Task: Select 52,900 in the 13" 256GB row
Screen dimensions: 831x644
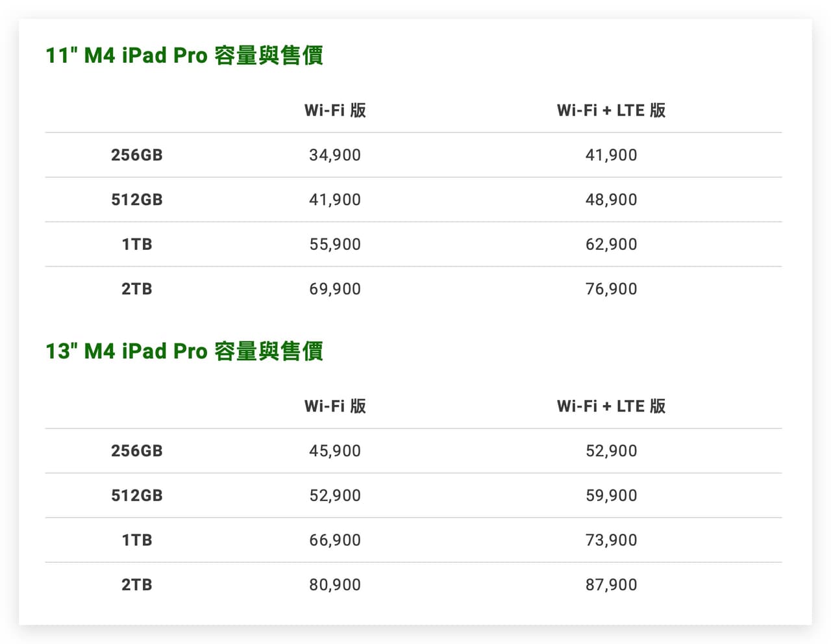Action: click(x=611, y=451)
